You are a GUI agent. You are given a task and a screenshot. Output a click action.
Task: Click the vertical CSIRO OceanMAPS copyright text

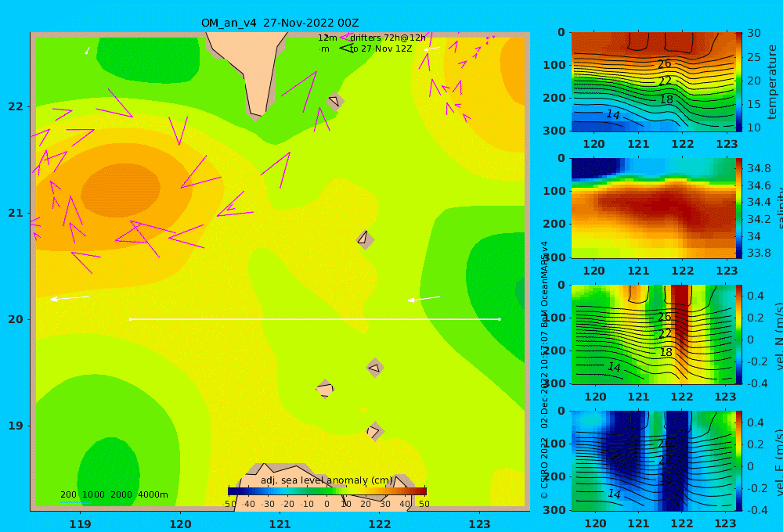(x=544, y=370)
